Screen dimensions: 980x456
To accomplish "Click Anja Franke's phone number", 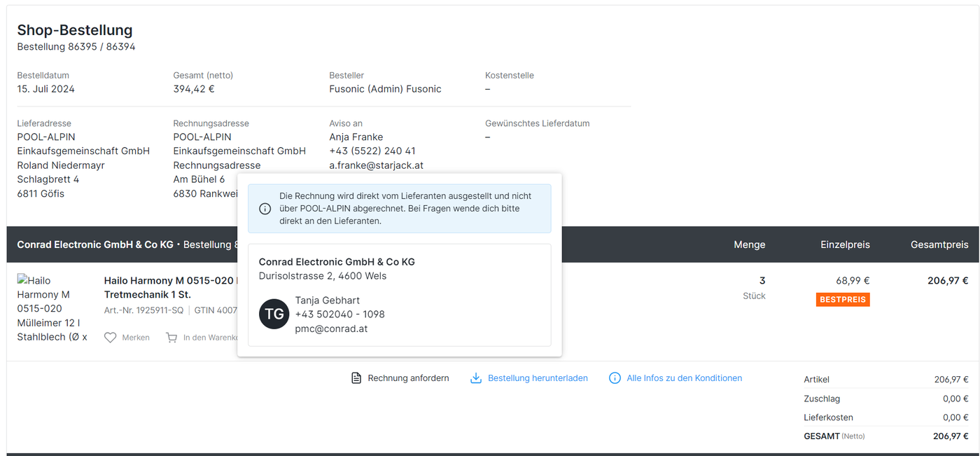I will pyautogui.click(x=372, y=151).
